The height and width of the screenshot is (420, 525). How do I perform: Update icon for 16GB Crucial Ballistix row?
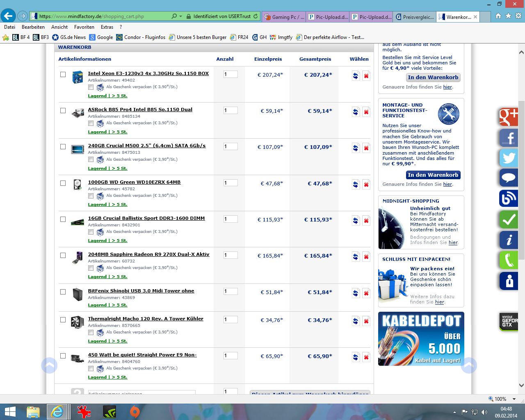point(356,221)
